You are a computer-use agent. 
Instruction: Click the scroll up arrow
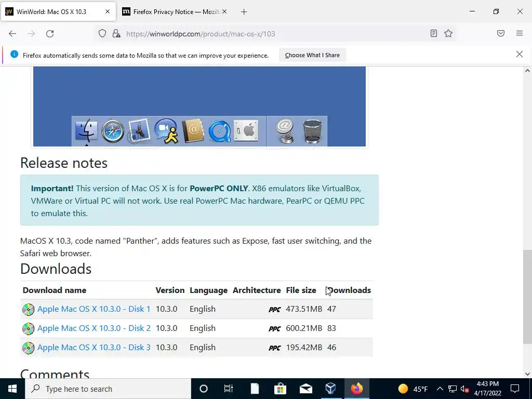click(527, 71)
